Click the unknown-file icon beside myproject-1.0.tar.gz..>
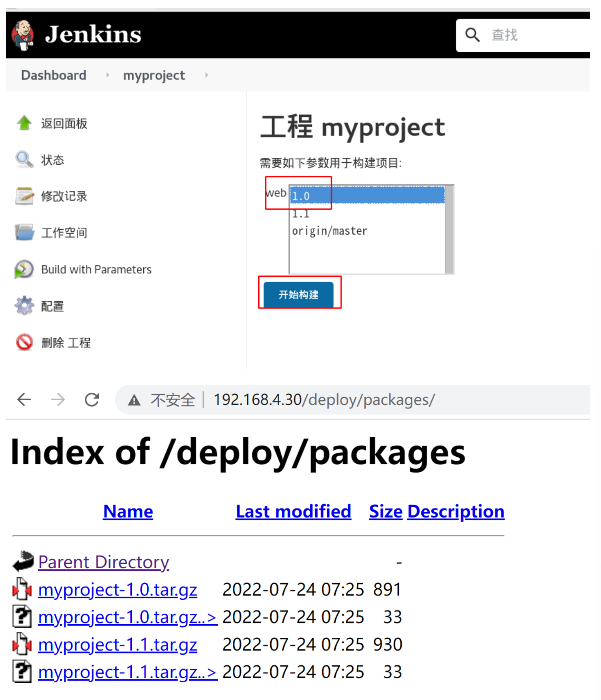The height and width of the screenshot is (700, 601). point(22,617)
